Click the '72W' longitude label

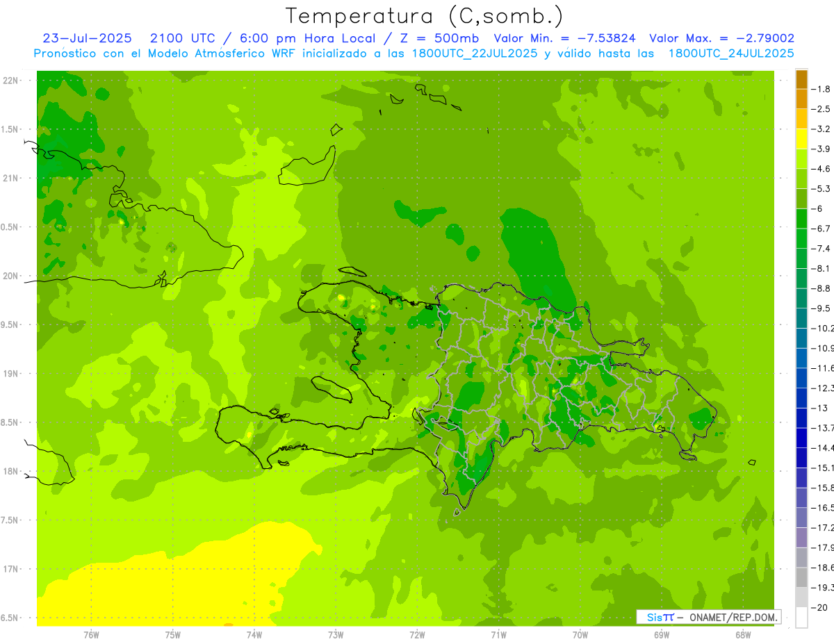click(x=417, y=635)
